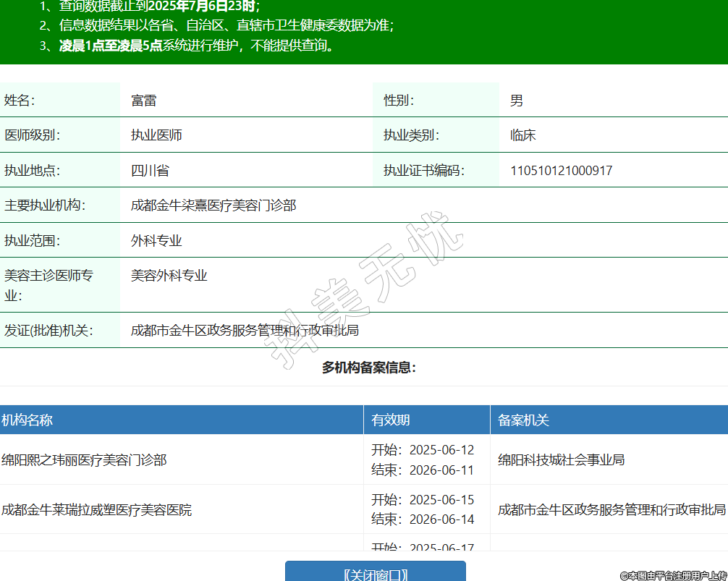Click the 关闭窗口 button
This screenshot has height=581, width=728.
tap(375, 572)
